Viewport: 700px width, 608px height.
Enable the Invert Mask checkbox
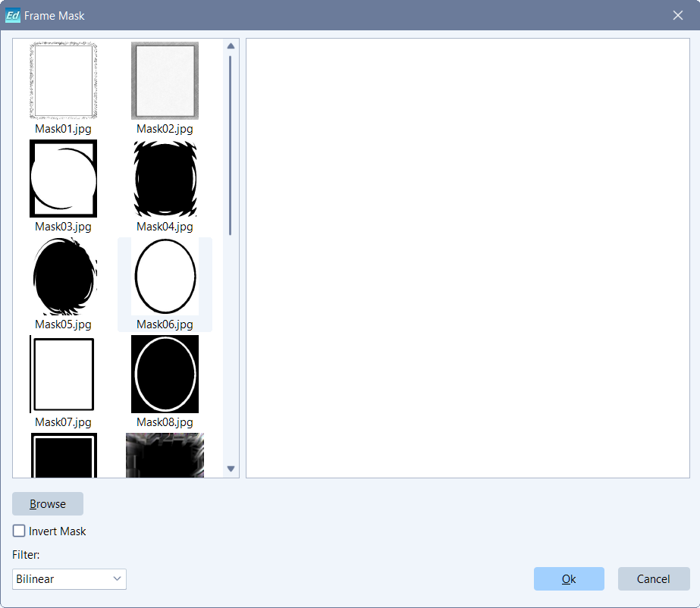coord(19,531)
